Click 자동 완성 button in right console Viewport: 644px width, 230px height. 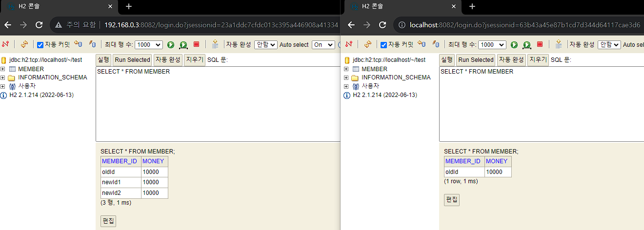pyautogui.click(x=511, y=60)
